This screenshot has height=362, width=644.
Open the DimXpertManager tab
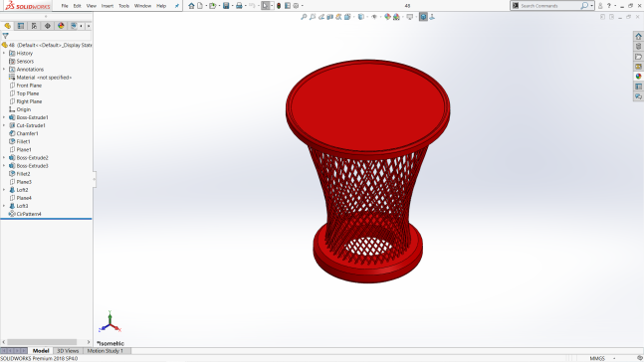(x=48, y=26)
